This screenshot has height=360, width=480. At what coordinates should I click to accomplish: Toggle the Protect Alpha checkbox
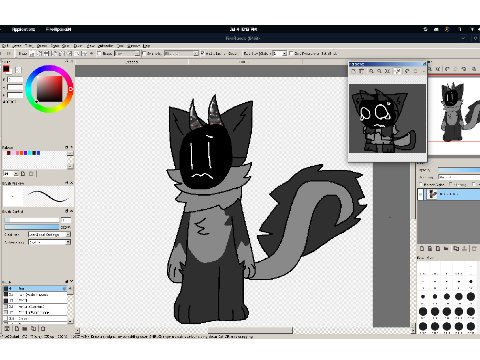[x=422, y=184]
